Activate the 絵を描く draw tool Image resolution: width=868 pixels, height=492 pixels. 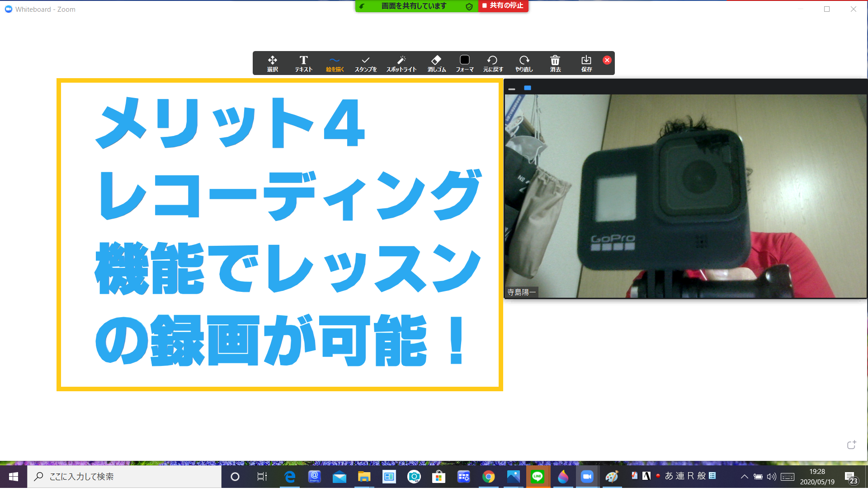pyautogui.click(x=335, y=63)
